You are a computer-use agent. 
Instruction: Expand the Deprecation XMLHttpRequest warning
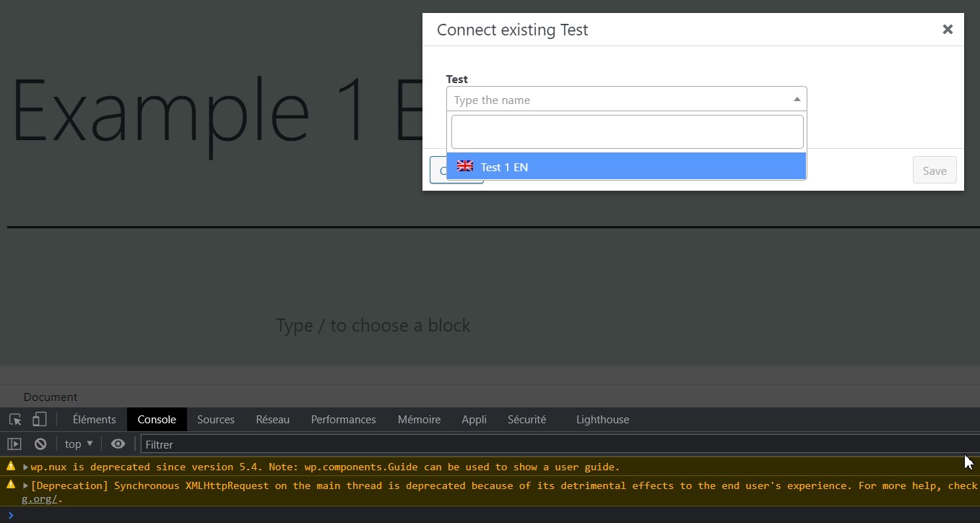click(x=25, y=485)
